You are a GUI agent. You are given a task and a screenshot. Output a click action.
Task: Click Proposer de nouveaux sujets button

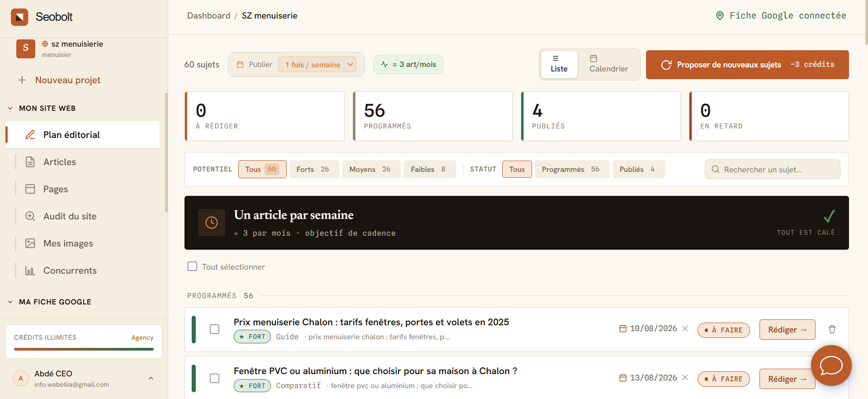click(x=747, y=65)
